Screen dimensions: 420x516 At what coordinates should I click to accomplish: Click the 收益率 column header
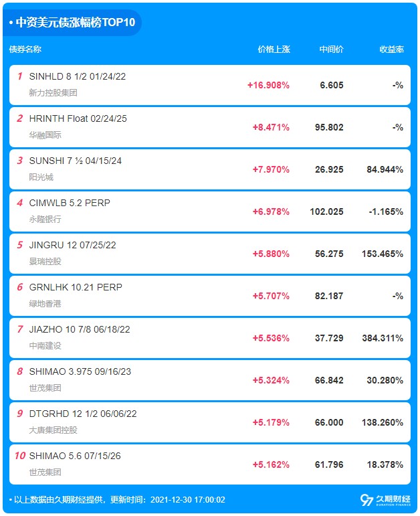(x=391, y=50)
